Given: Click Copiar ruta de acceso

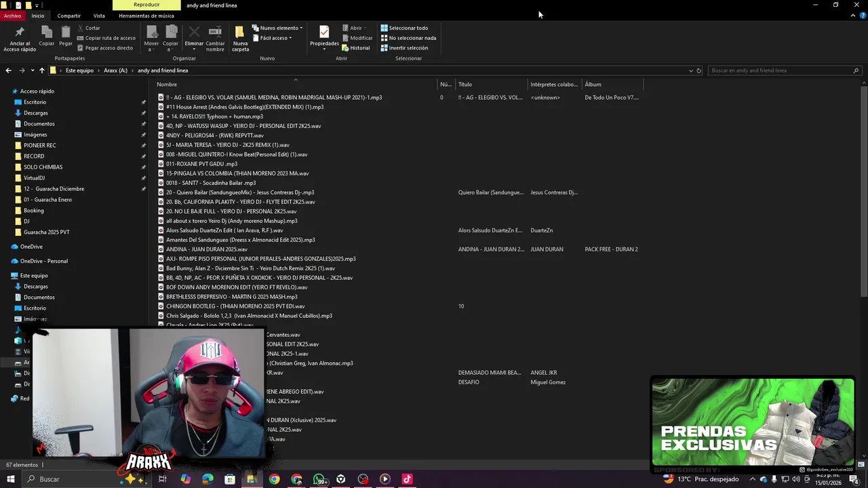Looking at the screenshot, I should pos(106,38).
